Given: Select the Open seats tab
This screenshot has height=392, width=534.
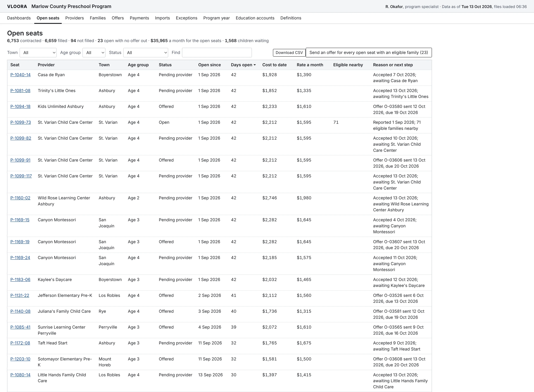Looking at the screenshot, I should click(x=48, y=18).
